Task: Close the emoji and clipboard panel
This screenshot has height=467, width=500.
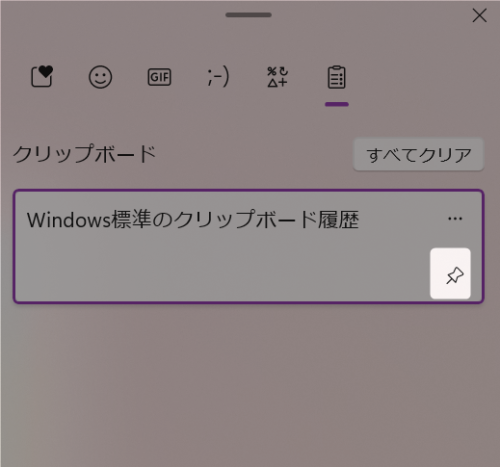Action: 479,16
